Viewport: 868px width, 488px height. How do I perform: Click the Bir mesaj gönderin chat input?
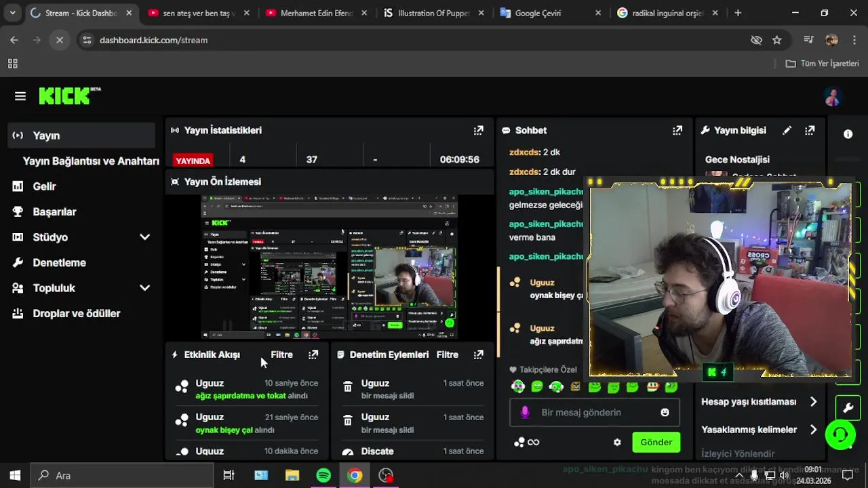click(x=595, y=412)
